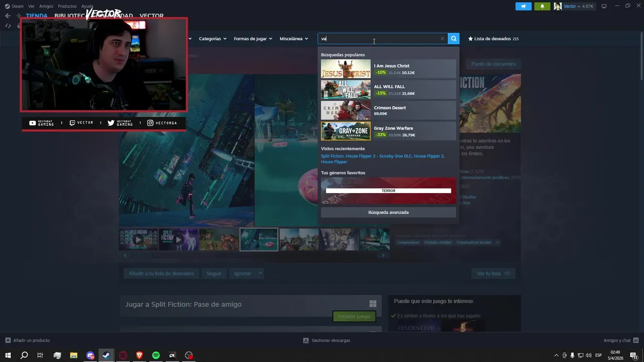Click Ver tu lista button
The height and width of the screenshot is (362, 644).
point(493,274)
